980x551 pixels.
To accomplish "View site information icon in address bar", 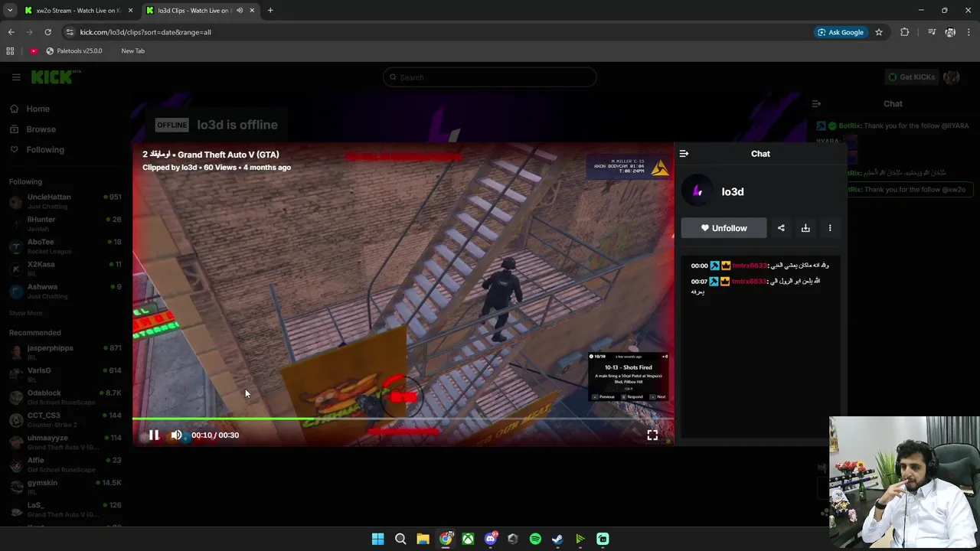I will tap(70, 32).
